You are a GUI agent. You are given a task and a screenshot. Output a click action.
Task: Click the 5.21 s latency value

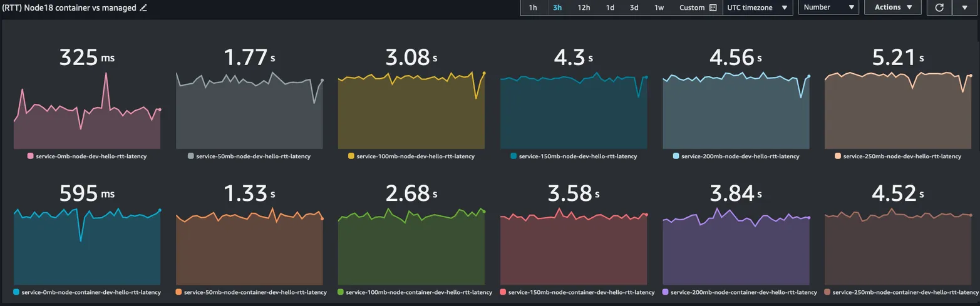[x=899, y=58]
